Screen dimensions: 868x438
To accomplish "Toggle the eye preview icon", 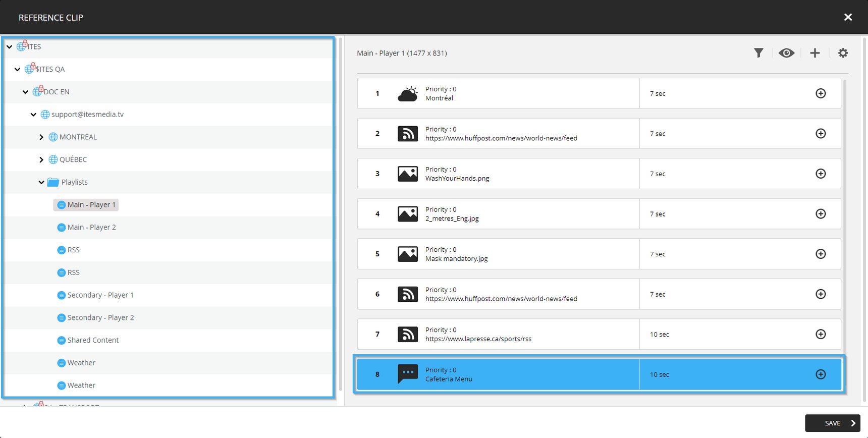I will tap(786, 53).
